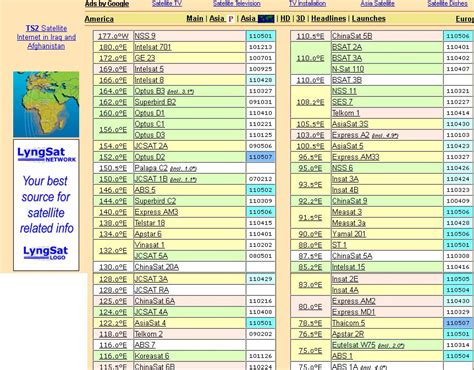
Task: Open the JCSAT RA satellite link
Action: tap(152, 290)
